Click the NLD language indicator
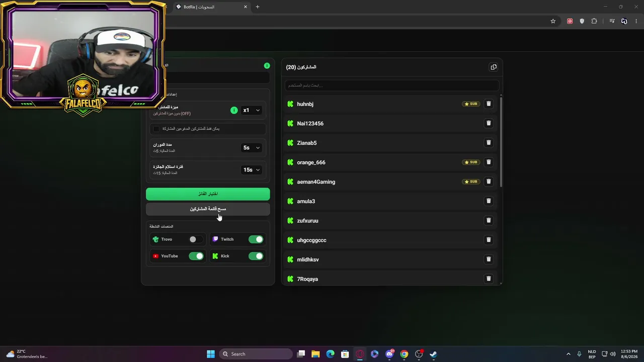This screenshot has width=644, height=362. coord(592,354)
